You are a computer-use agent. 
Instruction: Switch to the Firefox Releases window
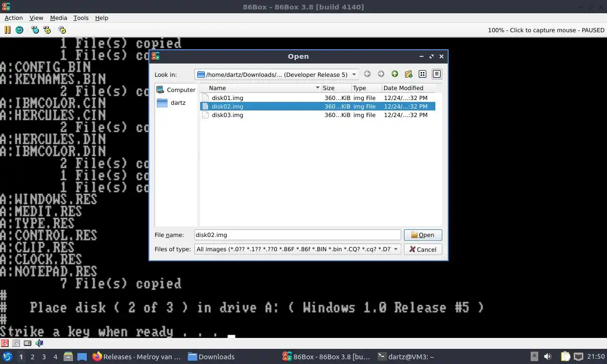point(137,357)
